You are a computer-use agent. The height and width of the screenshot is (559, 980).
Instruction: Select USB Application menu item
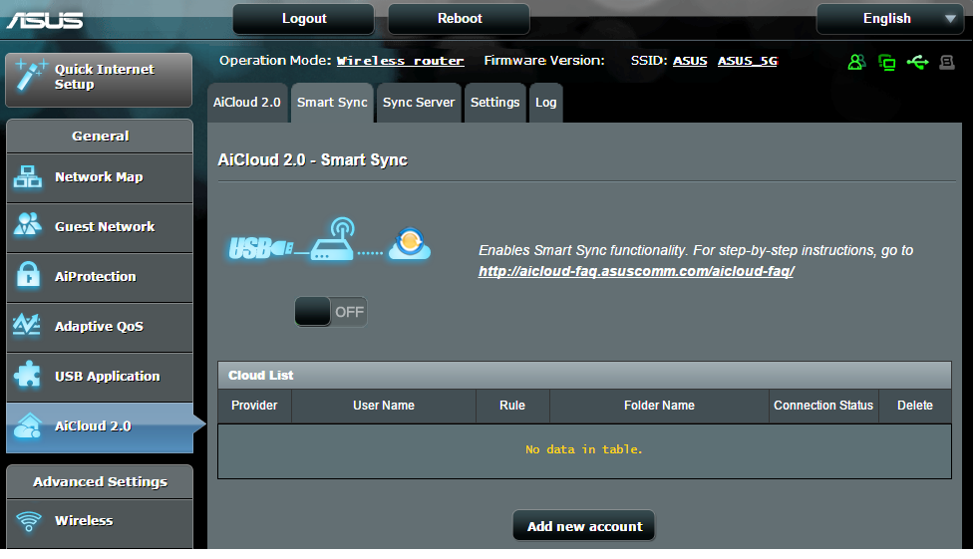coord(100,378)
